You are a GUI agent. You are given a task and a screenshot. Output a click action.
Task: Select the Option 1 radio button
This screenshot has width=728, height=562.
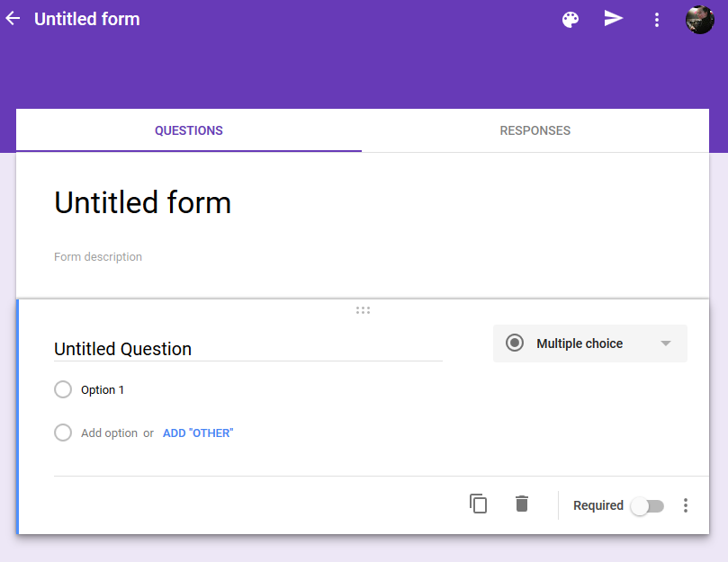[63, 389]
